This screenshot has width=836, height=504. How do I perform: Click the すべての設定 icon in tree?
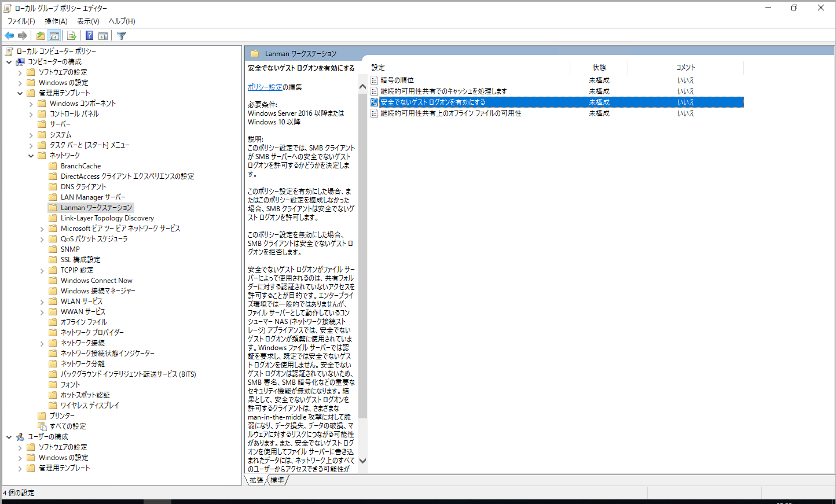[42, 426]
